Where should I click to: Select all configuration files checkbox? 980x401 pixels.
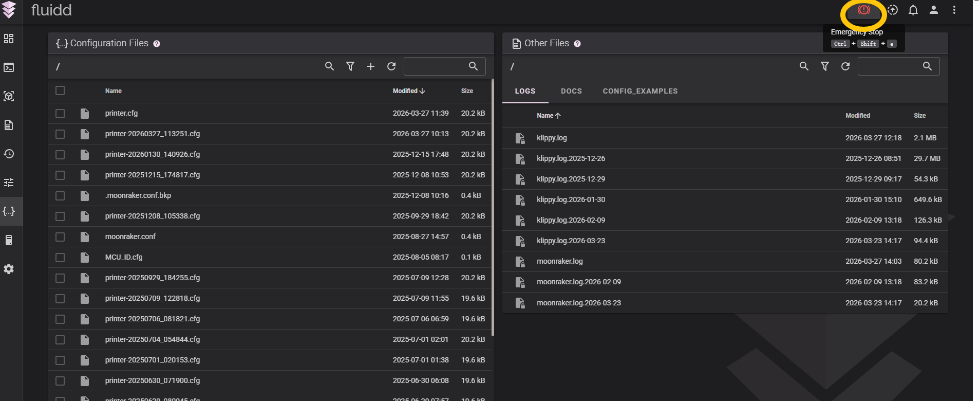click(x=60, y=90)
